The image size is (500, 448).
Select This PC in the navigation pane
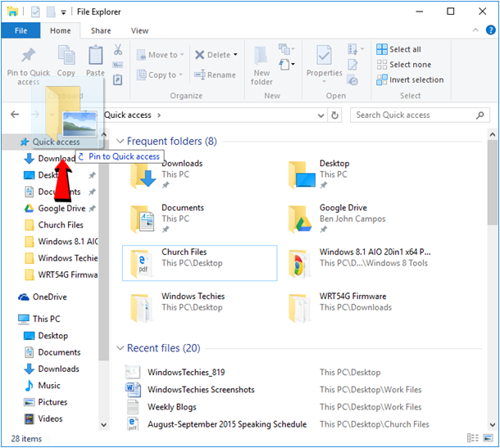pyautogui.click(x=39, y=319)
